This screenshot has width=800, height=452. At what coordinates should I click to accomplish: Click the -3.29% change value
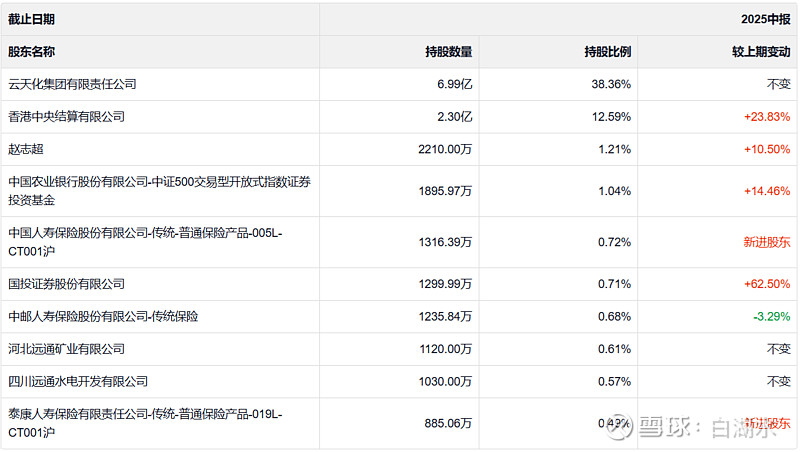[771, 317]
